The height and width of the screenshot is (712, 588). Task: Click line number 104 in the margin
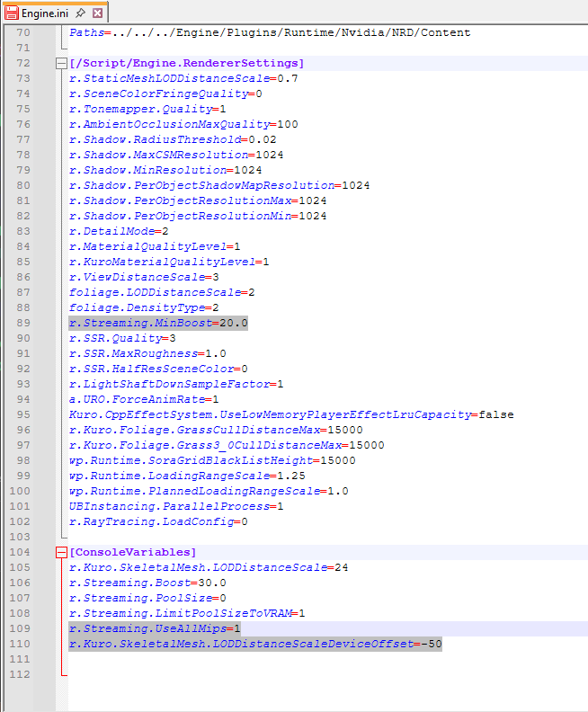click(20, 552)
